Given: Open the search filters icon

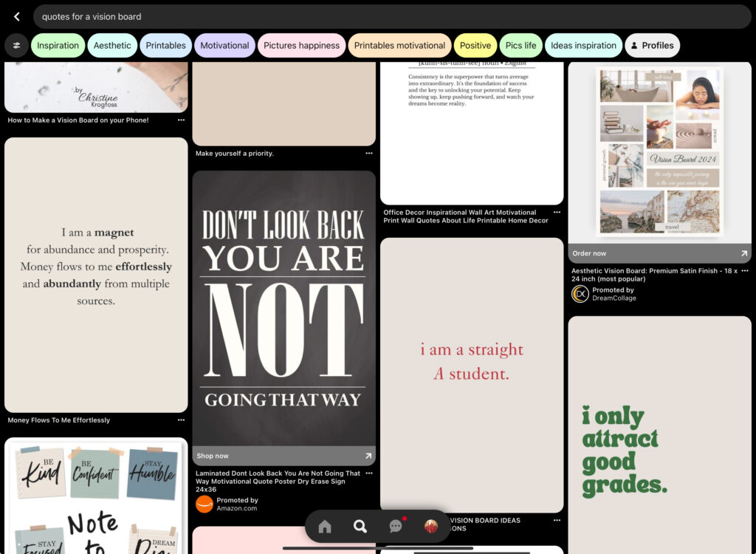Looking at the screenshot, I should click(x=17, y=45).
